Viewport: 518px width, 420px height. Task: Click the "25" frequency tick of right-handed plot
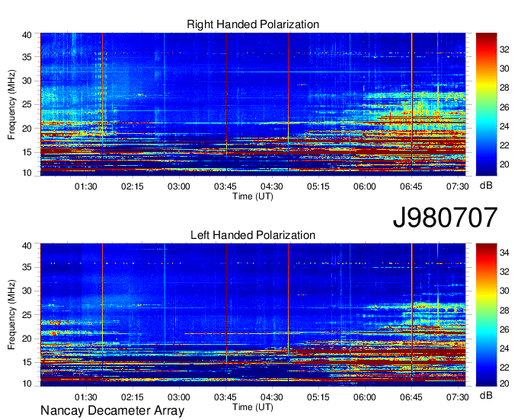click(x=27, y=104)
